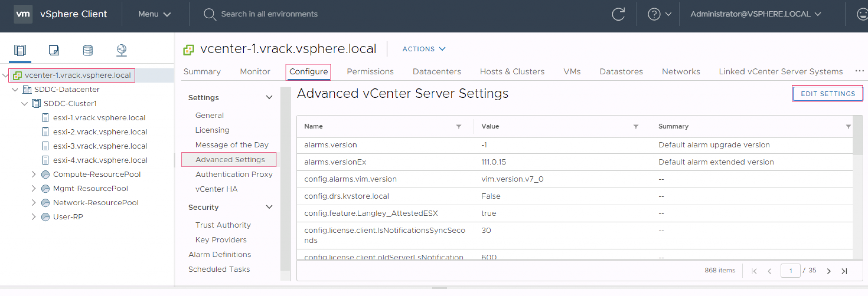The image size is (868, 296).
Task: Expand the Network-ResourcePool node
Action: click(34, 203)
